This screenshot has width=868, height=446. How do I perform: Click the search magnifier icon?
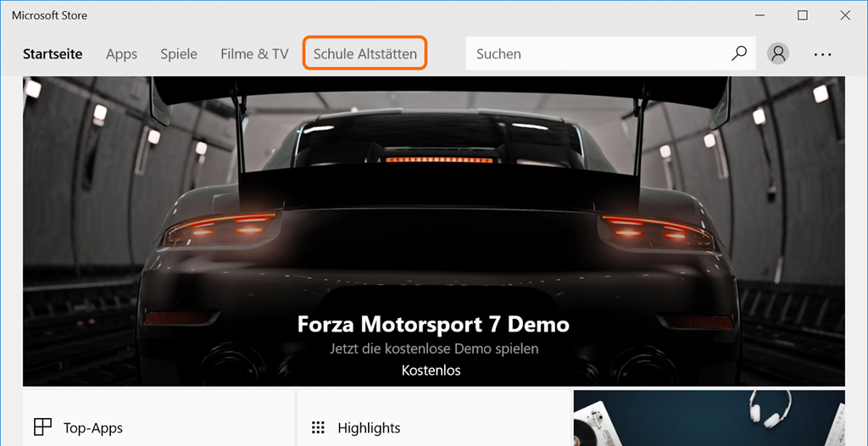pos(739,53)
